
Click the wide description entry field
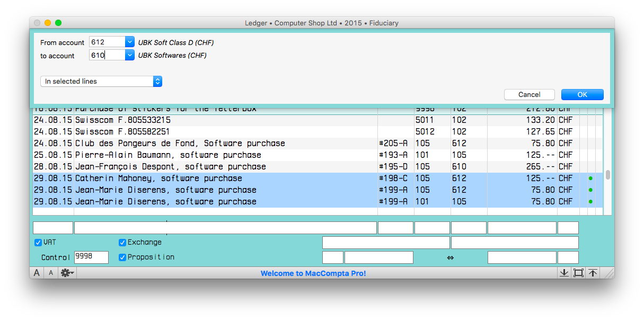(225, 228)
